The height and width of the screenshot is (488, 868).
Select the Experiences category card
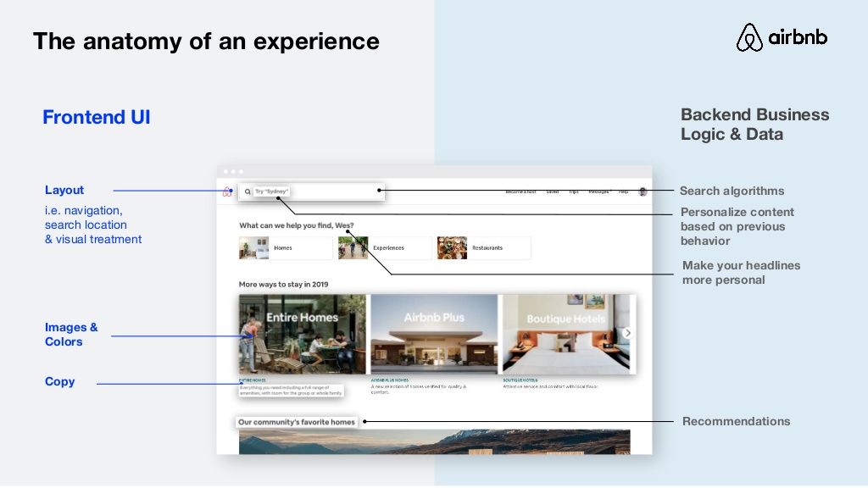coord(385,248)
